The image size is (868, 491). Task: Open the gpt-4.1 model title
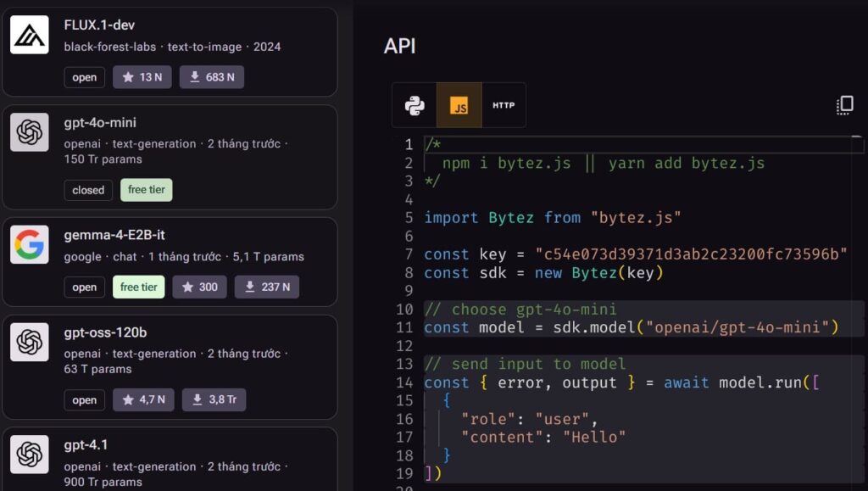click(86, 445)
